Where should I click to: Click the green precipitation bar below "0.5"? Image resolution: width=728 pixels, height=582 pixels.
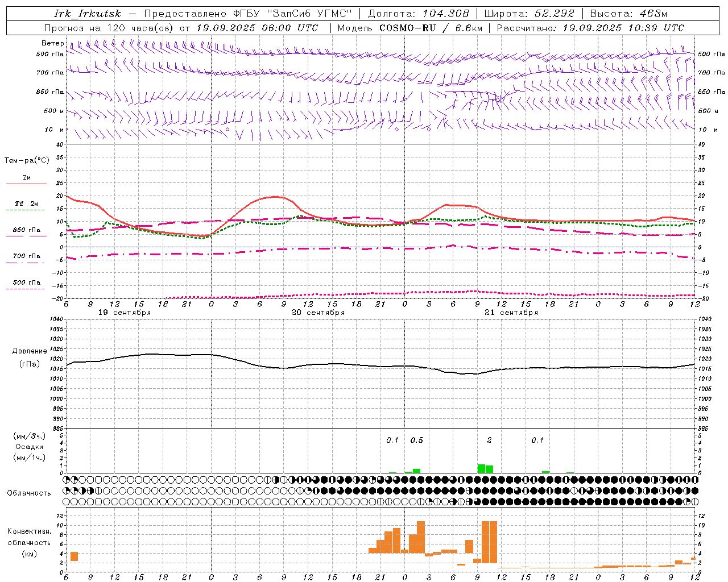416,471
